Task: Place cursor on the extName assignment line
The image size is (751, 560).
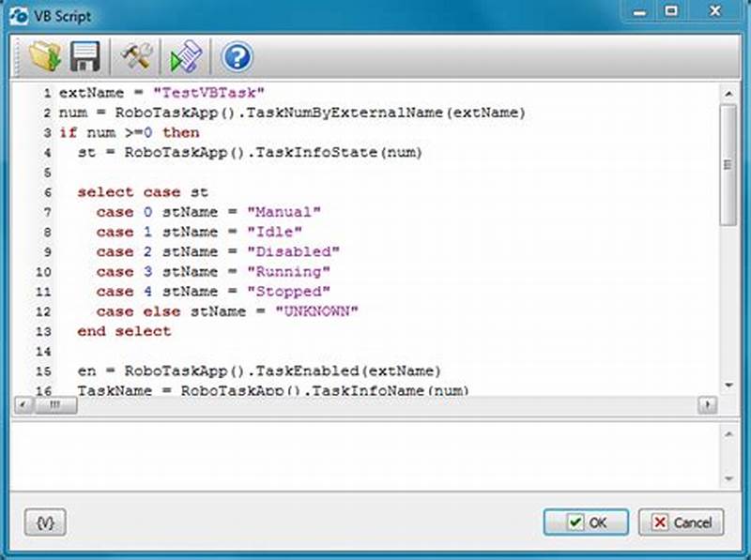Action: tap(141, 92)
